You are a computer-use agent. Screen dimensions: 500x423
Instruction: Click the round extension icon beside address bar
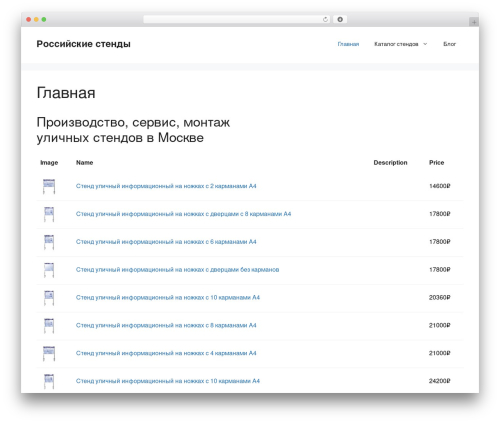340,19
